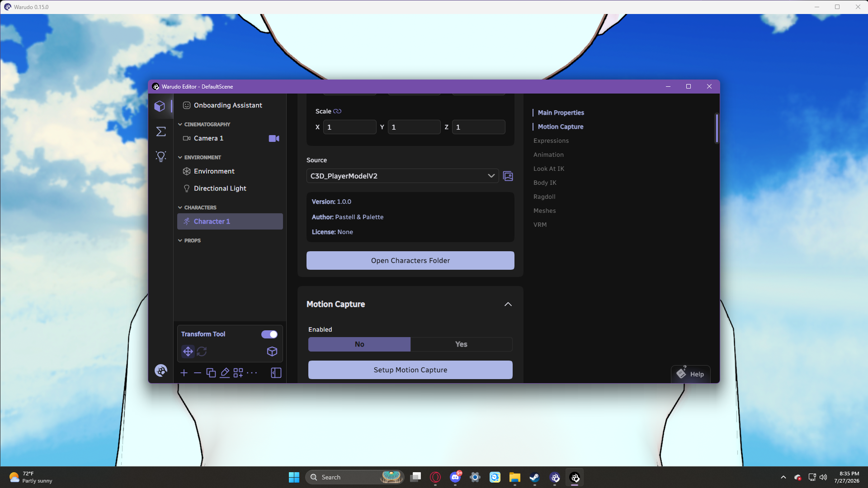Image resolution: width=868 pixels, height=488 pixels.
Task: Open the clock and date in taskbar
Action: pyautogui.click(x=847, y=477)
